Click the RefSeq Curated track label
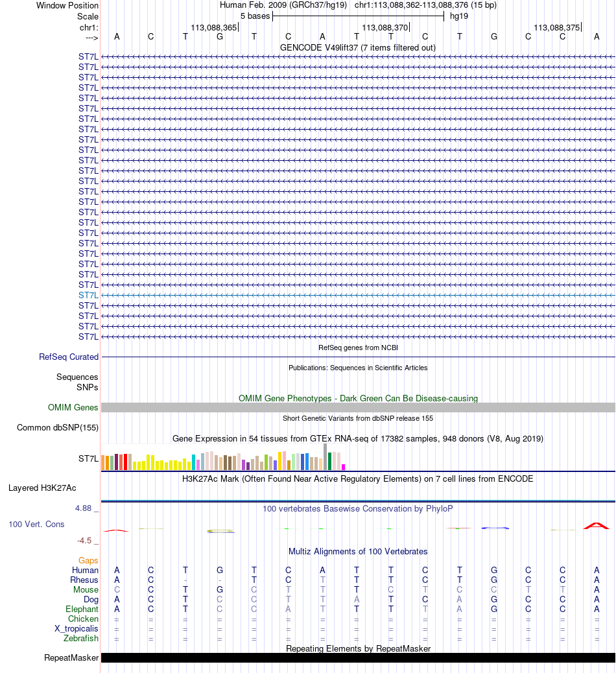The image size is (616, 673). point(69,357)
